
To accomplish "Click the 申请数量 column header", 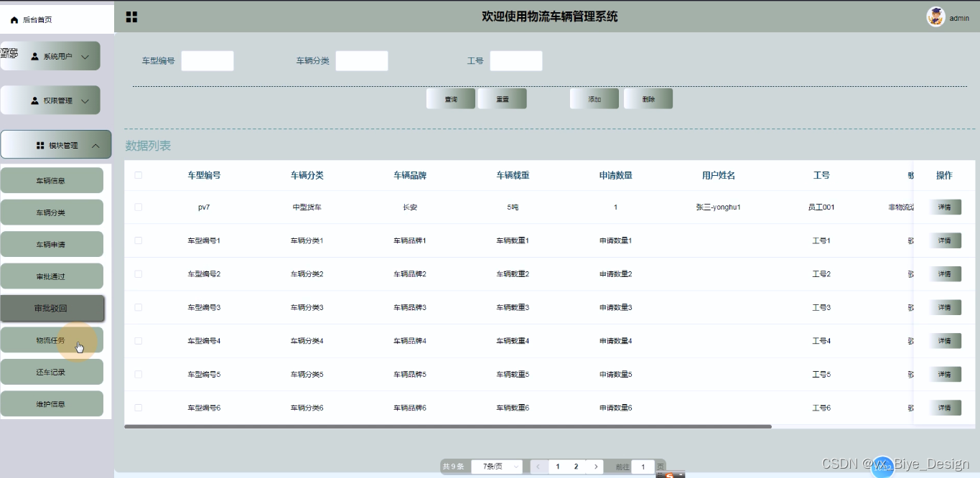I will (616, 175).
